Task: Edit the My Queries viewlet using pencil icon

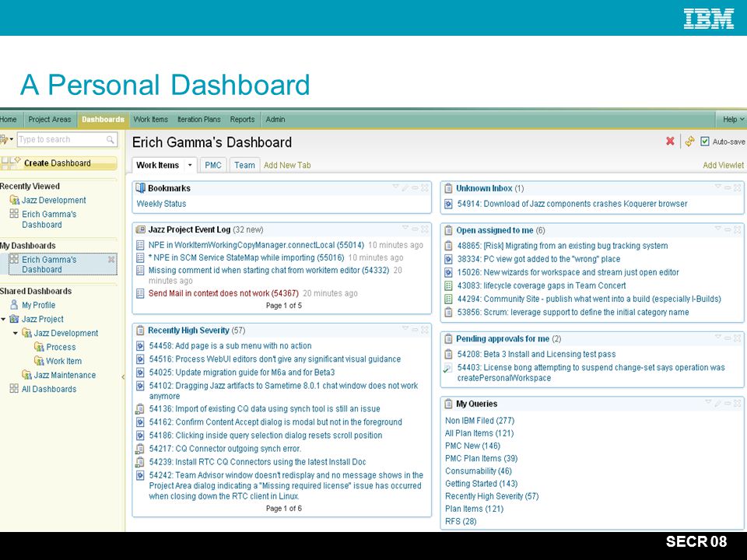Action: tap(718, 404)
